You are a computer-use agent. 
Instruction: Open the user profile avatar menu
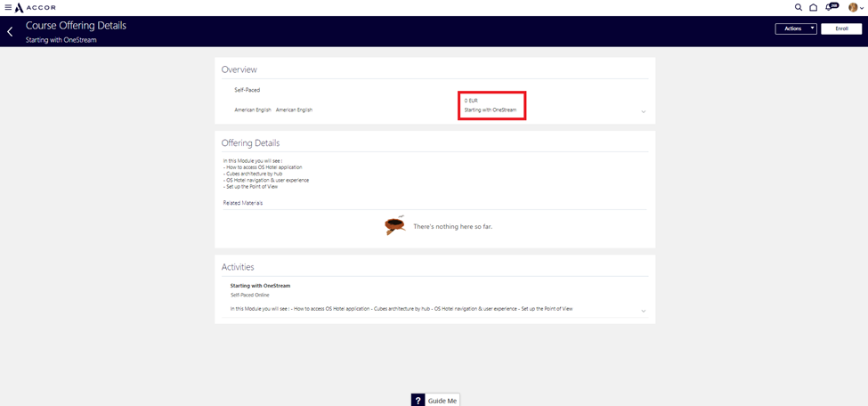pyautogui.click(x=856, y=8)
